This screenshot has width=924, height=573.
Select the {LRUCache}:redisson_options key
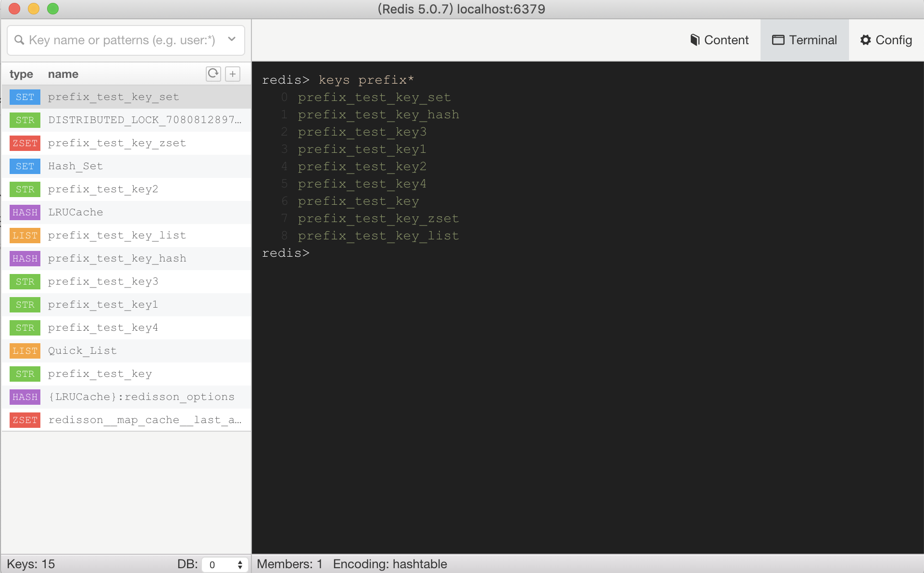click(x=126, y=397)
